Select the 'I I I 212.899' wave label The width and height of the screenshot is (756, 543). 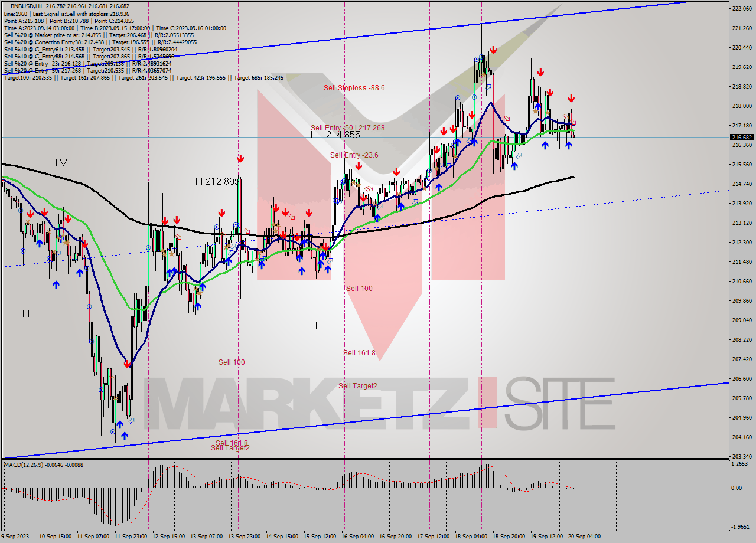[214, 181]
